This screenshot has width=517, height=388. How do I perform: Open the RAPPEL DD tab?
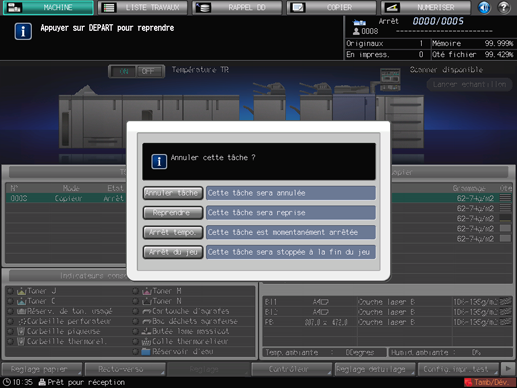[237, 8]
